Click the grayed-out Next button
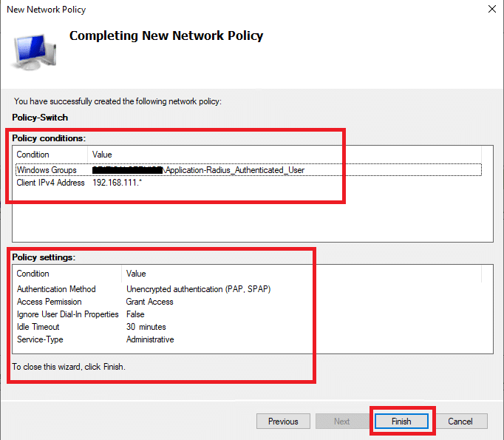The height and width of the screenshot is (440, 504). (x=341, y=422)
